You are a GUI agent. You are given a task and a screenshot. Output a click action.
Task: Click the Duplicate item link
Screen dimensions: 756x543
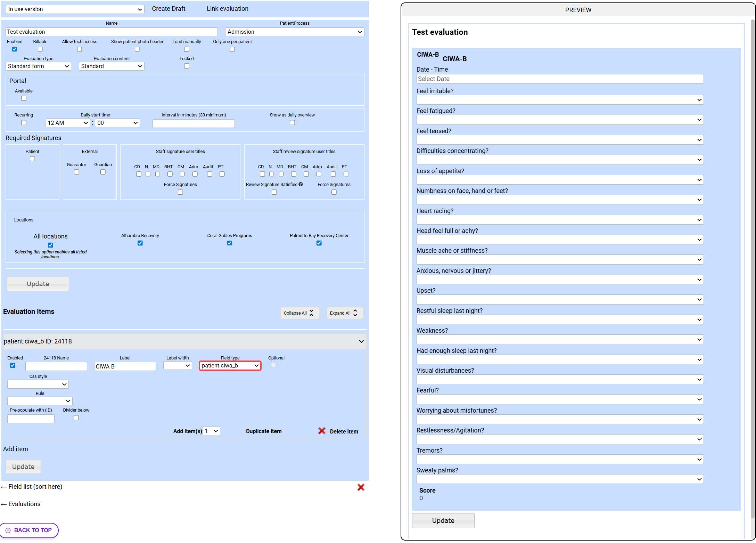pyautogui.click(x=264, y=431)
